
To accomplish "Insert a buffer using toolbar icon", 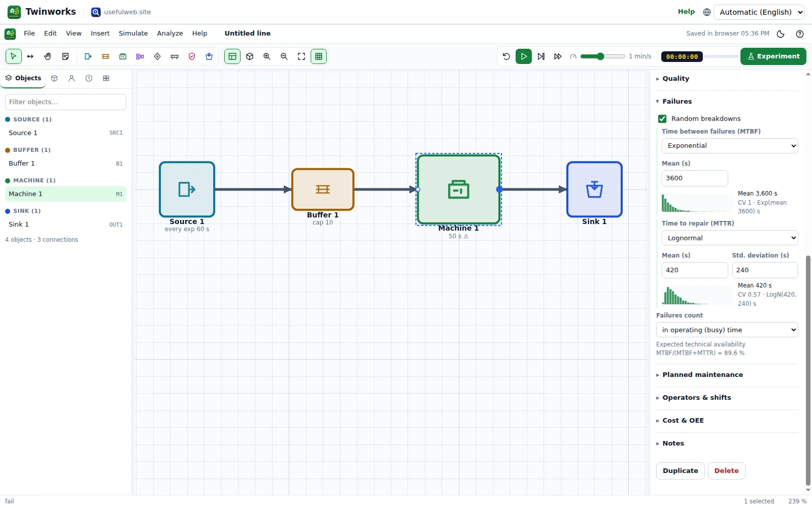I will [x=106, y=56].
